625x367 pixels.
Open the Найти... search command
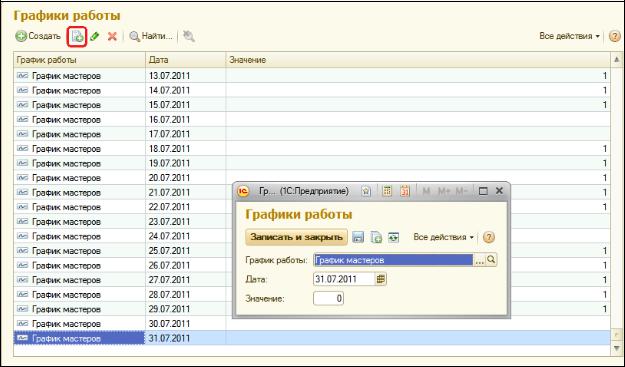tap(151, 36)
